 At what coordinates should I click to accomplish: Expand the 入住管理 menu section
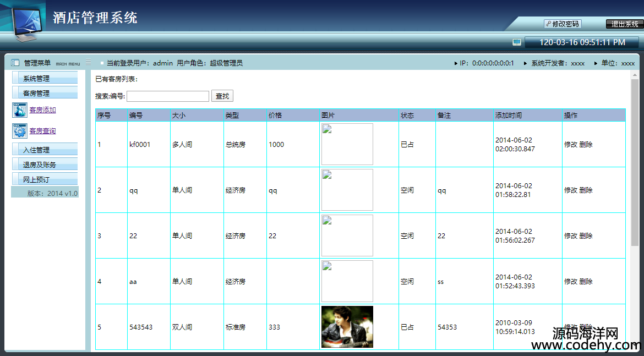[x=45, y=150]
